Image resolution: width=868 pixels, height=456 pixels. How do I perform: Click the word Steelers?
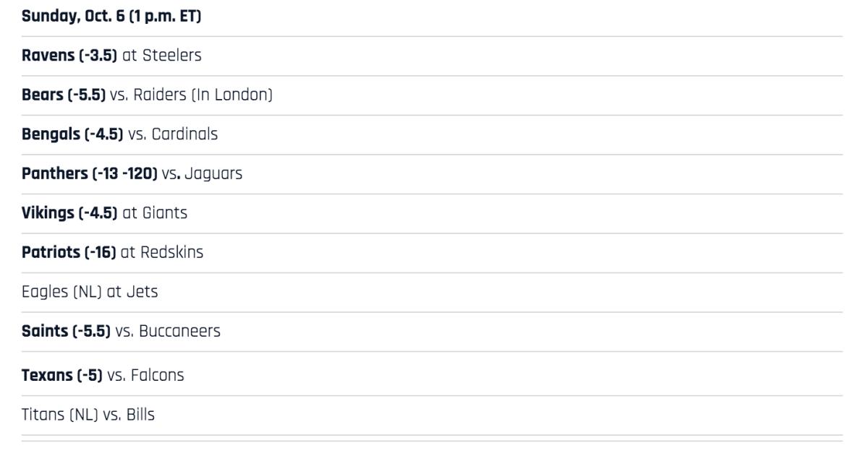point(171,56)
